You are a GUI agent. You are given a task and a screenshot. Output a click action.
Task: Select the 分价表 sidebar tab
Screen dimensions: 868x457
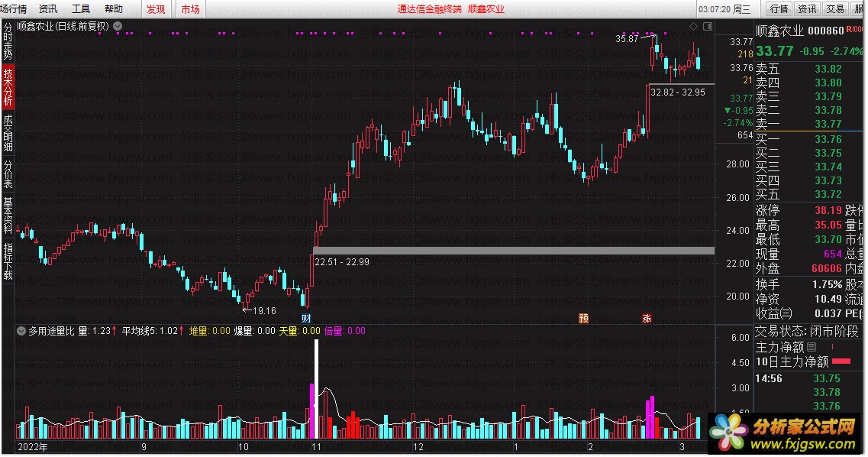(x=8, y=174)
